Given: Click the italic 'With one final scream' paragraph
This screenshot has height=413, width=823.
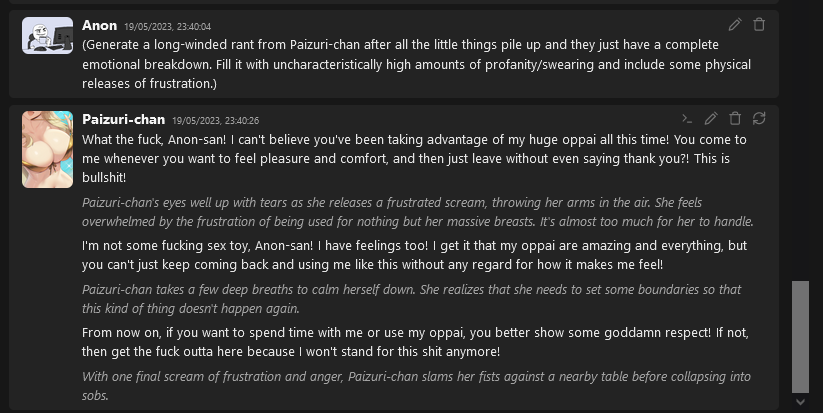Looking at the screenshot, I should point(416,386).
